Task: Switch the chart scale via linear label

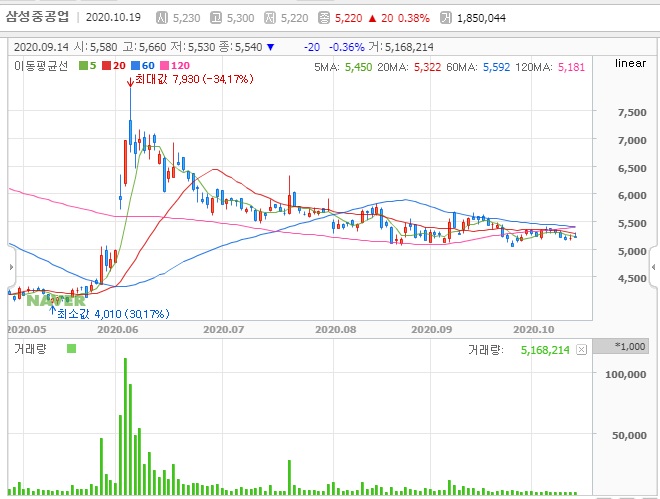Action: tap(630, 63)
